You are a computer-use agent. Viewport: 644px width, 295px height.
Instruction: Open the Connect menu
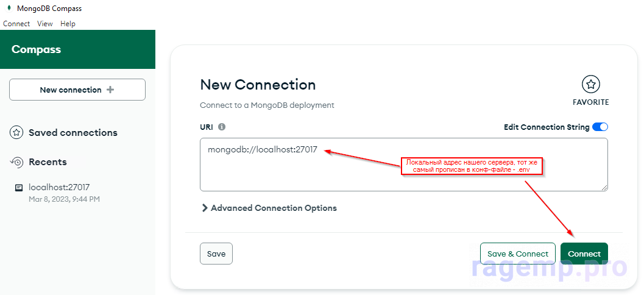16,24
